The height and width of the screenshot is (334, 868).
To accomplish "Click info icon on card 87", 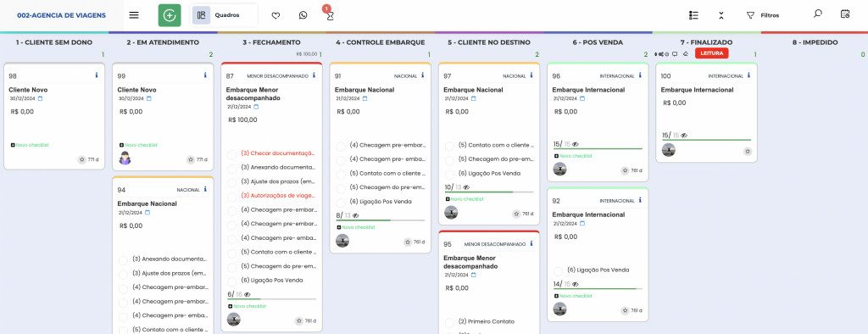I will click(314, 75).
